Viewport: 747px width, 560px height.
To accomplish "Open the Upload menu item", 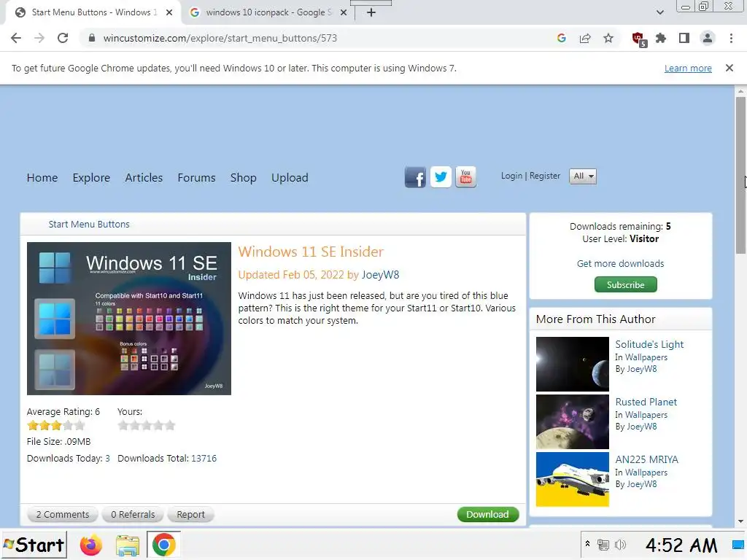I will tap(290, 178).
